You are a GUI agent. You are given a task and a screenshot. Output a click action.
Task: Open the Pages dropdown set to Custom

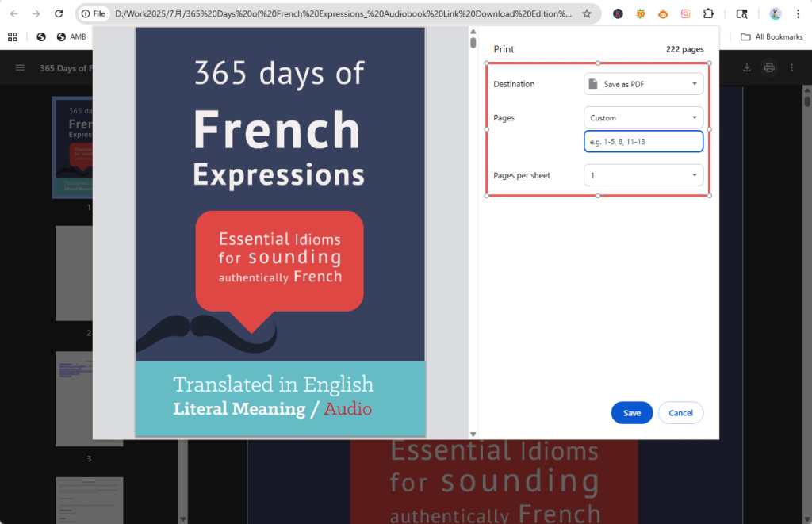tap(643, 117)
